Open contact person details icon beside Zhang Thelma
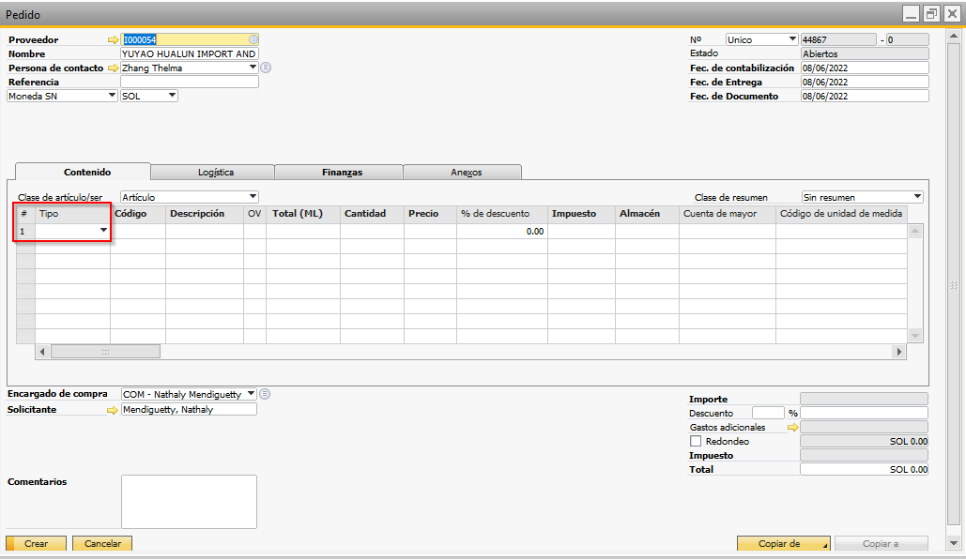Viewport: 966px width, 560px height. 266,68
